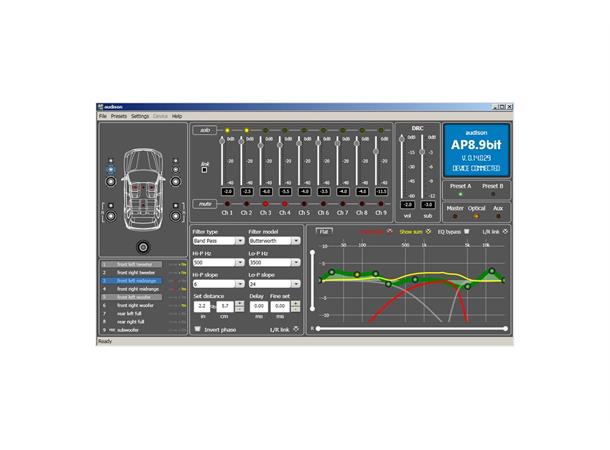Select the front right midrange icon in car diagram
The height and width of the screenshot is (450, 610).
(176, 170)
